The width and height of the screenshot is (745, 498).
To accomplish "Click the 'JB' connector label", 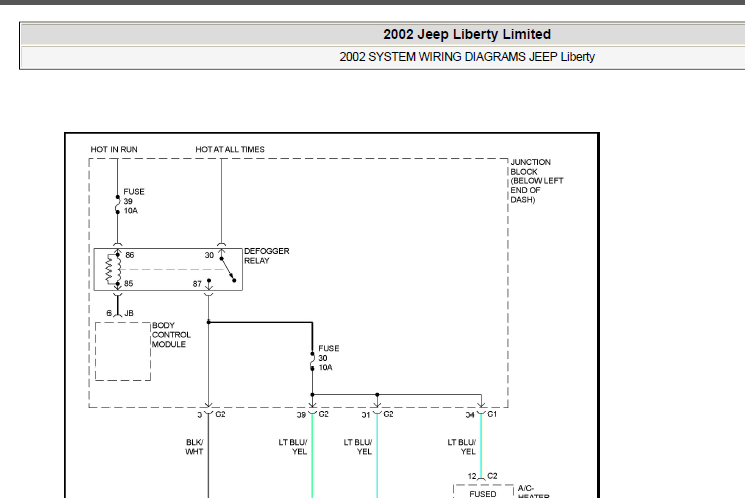I will (x=129, y=313).
